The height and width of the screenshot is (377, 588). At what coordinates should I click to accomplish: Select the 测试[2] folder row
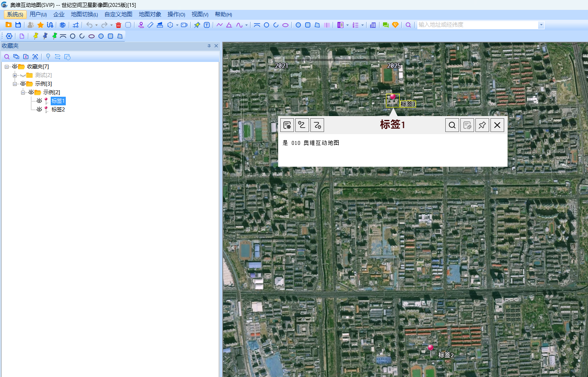click(43, 75)
